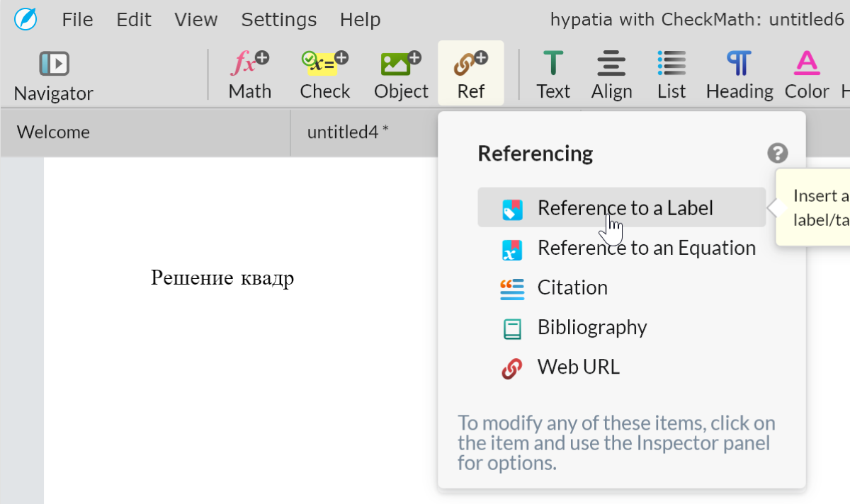The height and width of the screenshot is (504, 850).
Task: Open the text Color picker
Action: (807, 76)
